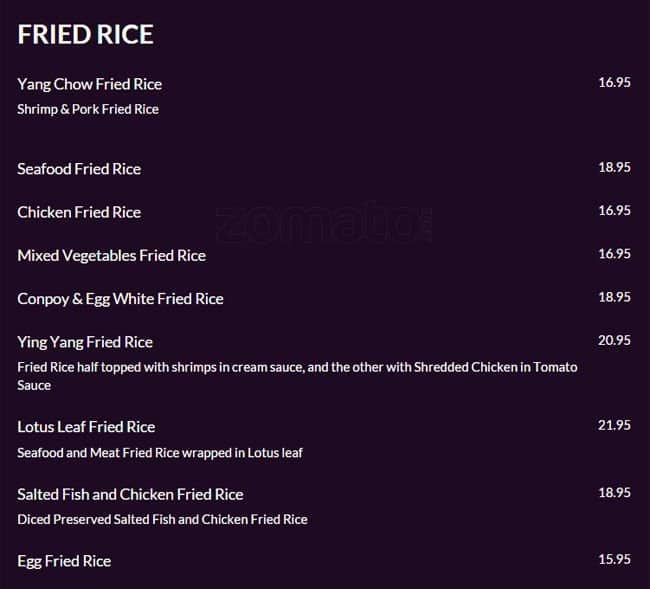Click the FRIED RICE section heading
The image size is (650, 589).
coord(85,35)
